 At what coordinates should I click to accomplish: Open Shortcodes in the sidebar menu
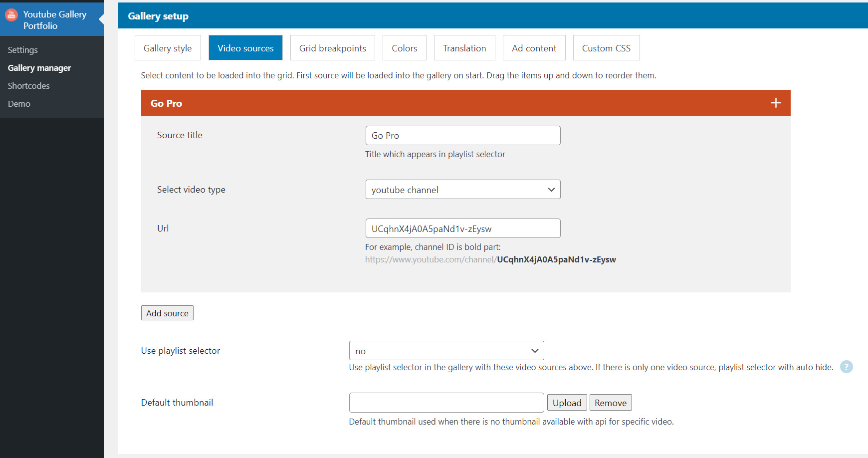[29, 86]
